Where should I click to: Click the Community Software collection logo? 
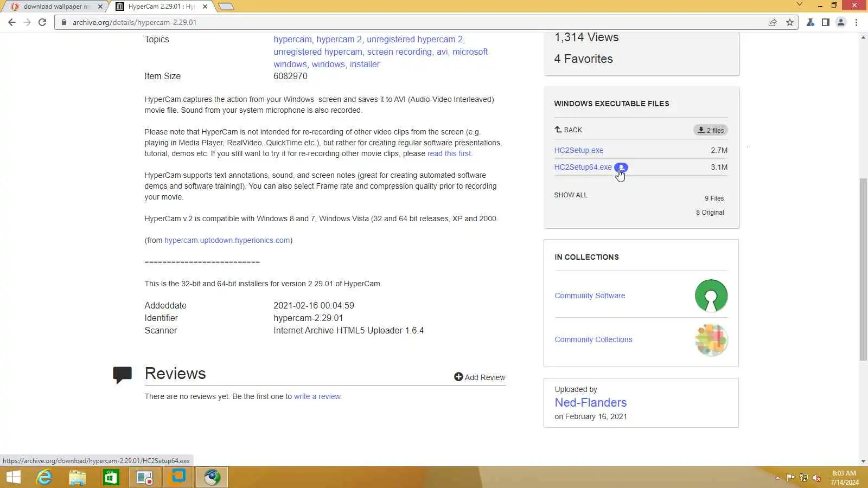click(x=711, y=296)
